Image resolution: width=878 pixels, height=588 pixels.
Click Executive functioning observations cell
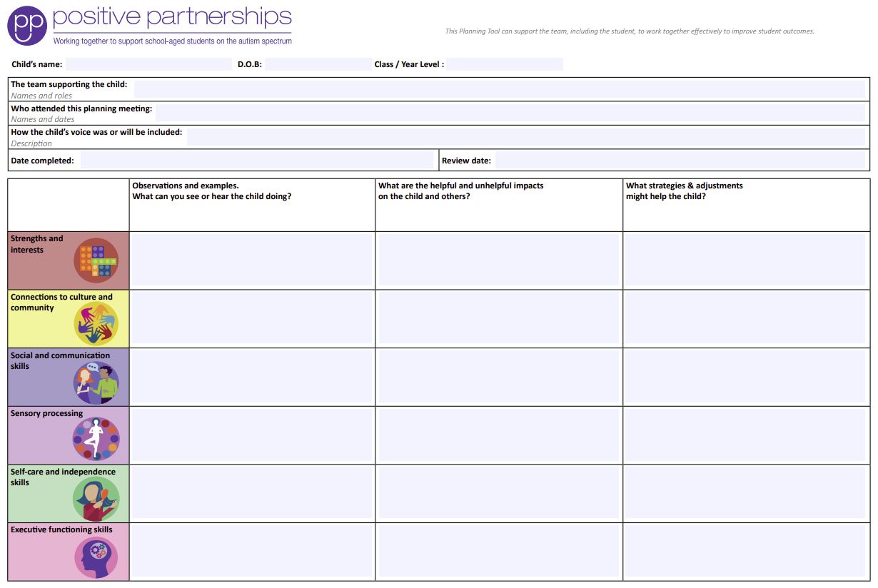pos(253,552)
